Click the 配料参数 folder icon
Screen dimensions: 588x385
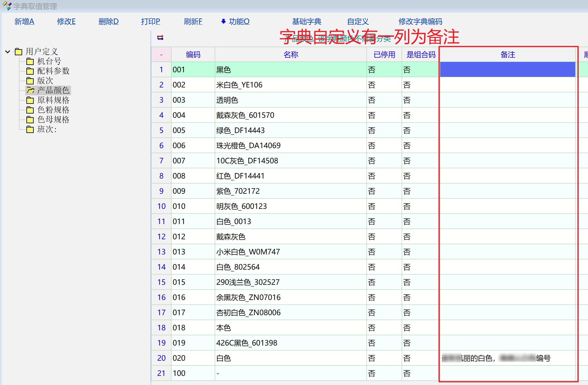click(30, 71)
